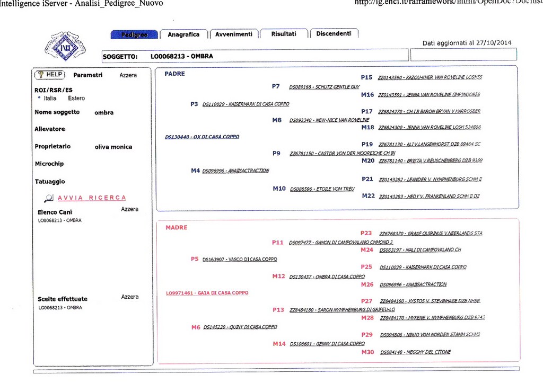Open M16 JENNA VAN ROVELINE (IMP) link
The height and width of the screenshot is (392, 543).
429,94
